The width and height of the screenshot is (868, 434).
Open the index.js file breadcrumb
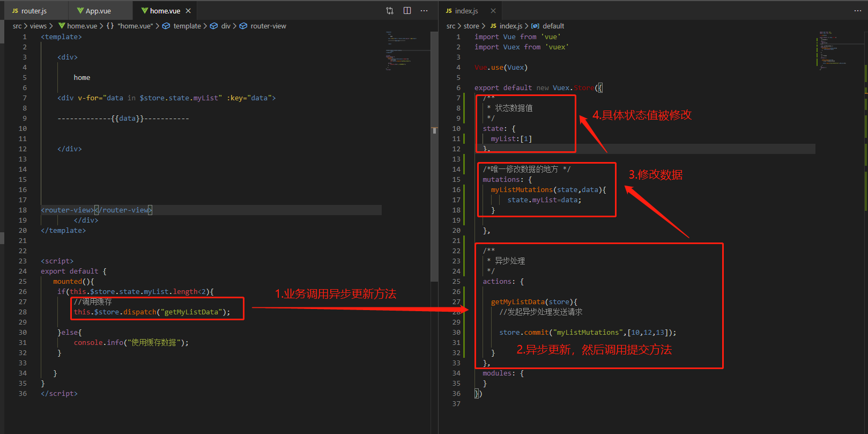pyautogui.click(x=506, y=26)
